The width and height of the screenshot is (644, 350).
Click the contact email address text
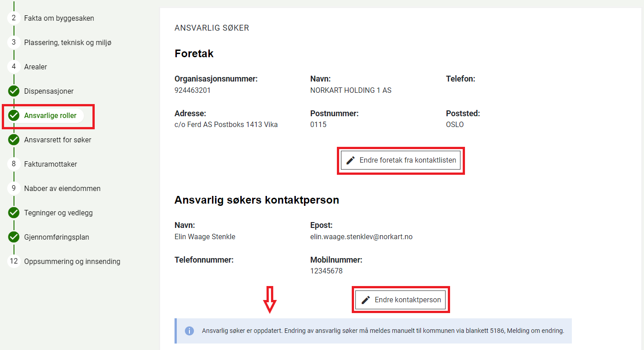(x=361, y=237)
